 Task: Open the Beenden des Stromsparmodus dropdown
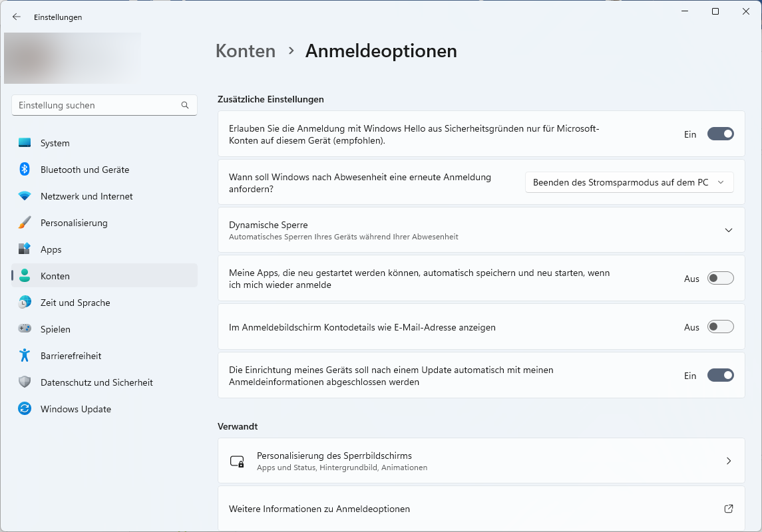coord(630,182)
